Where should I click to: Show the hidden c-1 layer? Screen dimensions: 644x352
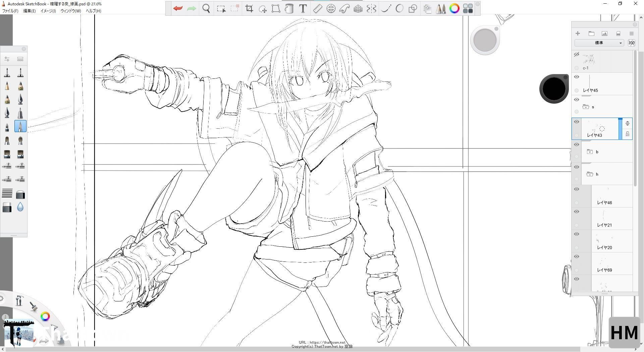click(x=577, y=54)
